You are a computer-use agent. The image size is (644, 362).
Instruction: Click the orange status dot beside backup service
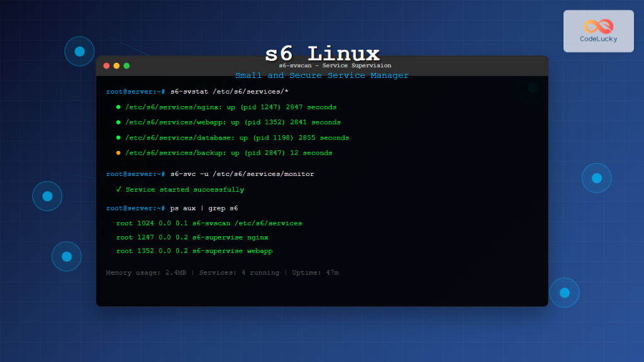pos(118,153)
